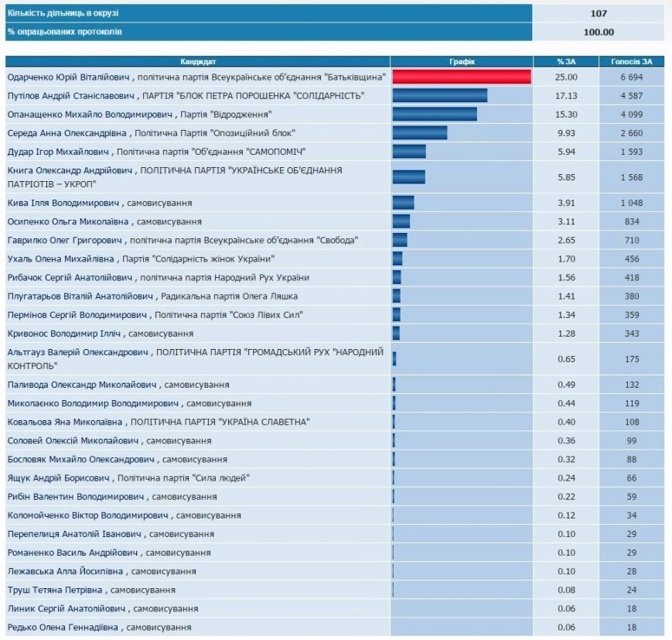
Task: Click the 1.28 percent cell
Action: [x=566, y=334]
